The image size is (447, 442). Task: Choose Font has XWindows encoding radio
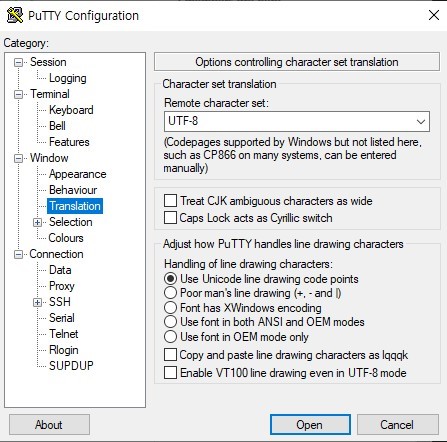tap(170, 307)
